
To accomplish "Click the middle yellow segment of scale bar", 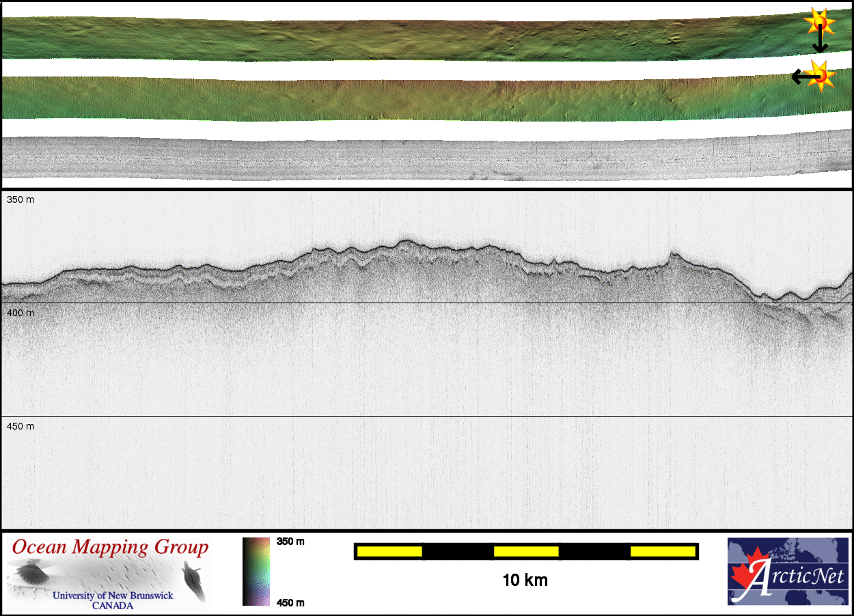I will pos(526,551).
